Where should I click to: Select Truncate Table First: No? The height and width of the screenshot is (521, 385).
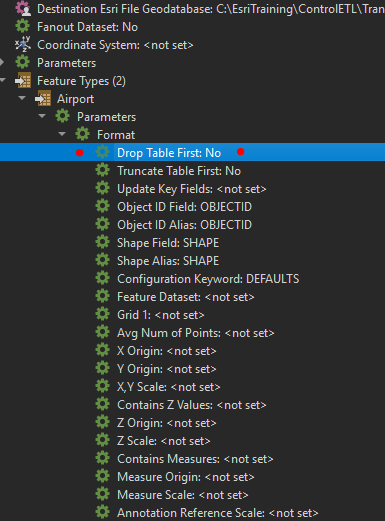(x=179, y=171)
